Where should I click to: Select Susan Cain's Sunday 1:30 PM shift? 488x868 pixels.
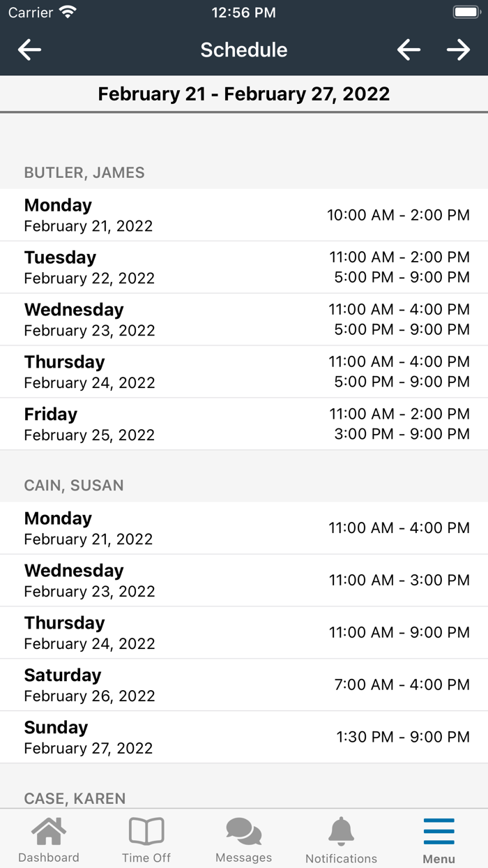pyautogui.click(x=244, y=737)
